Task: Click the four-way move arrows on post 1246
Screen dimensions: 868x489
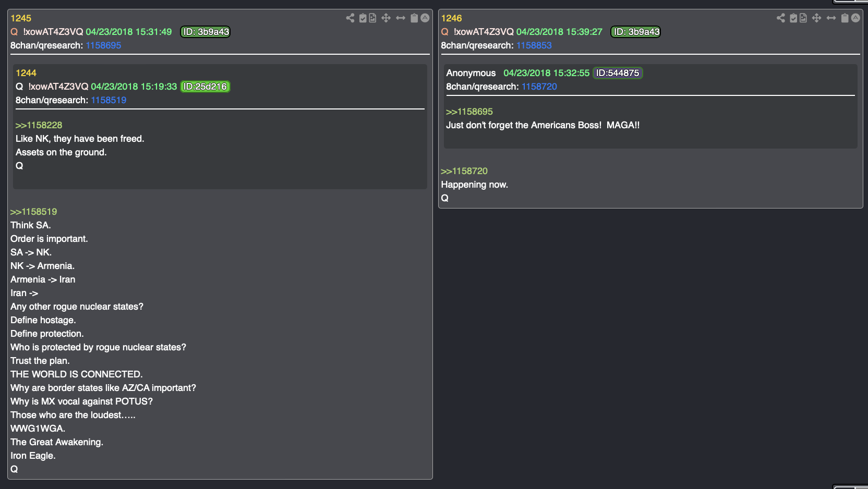Action: (x=817, y=18)
